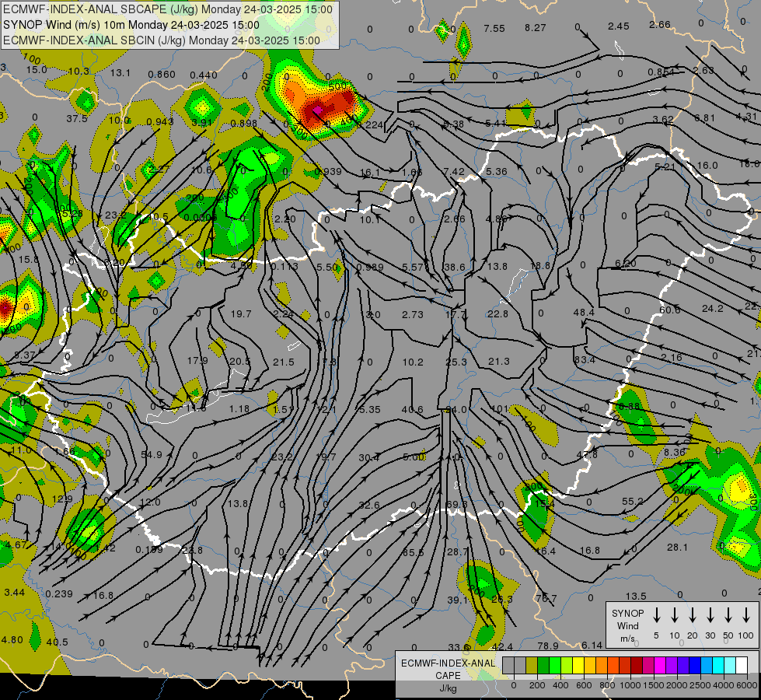Click the map value 55.2

[633, 501]
